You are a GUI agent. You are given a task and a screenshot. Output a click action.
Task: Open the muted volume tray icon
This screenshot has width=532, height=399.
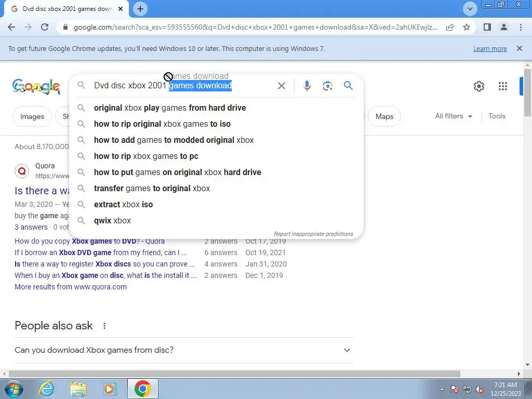(480, 389)
